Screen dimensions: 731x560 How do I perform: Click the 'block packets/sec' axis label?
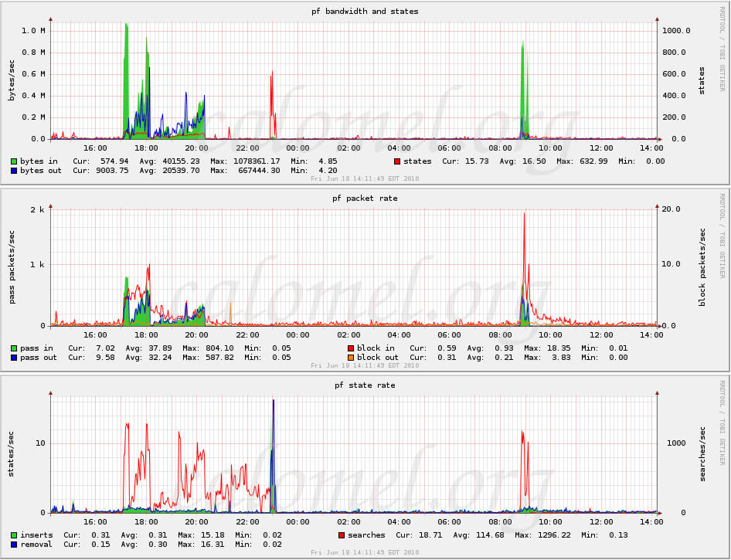(x=702, y=267)
